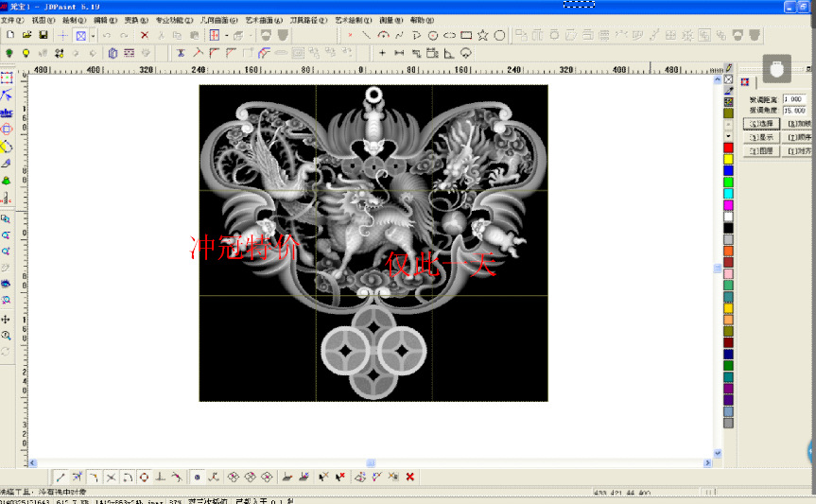
Task: Select the rectangle drawing tool
Action: coord(466,35)
